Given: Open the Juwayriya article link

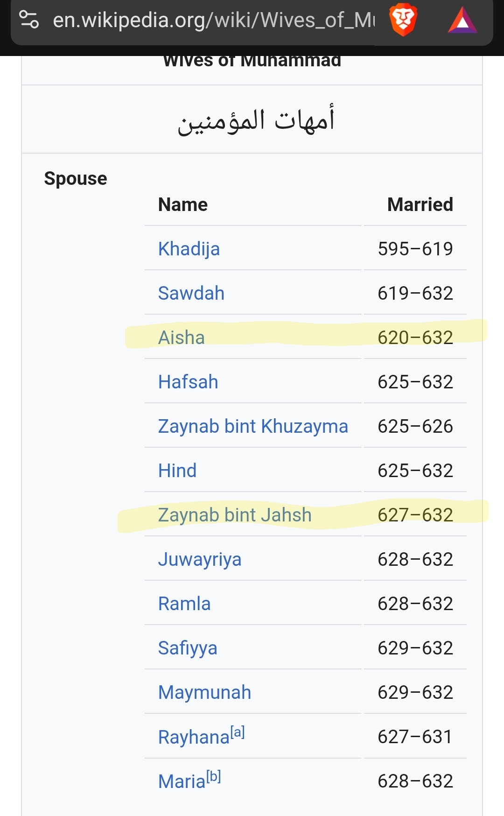Looking at the screenshot, I should click(199, 559).
